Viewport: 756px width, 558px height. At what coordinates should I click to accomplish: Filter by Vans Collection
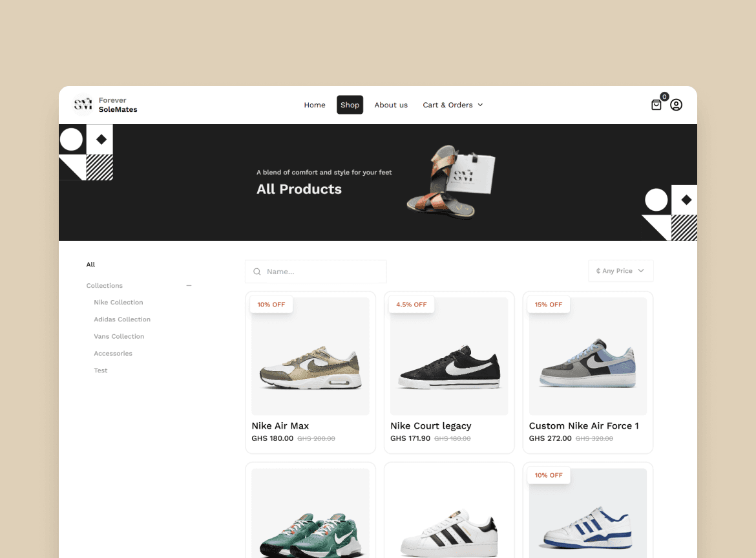(x=119, y=336)
